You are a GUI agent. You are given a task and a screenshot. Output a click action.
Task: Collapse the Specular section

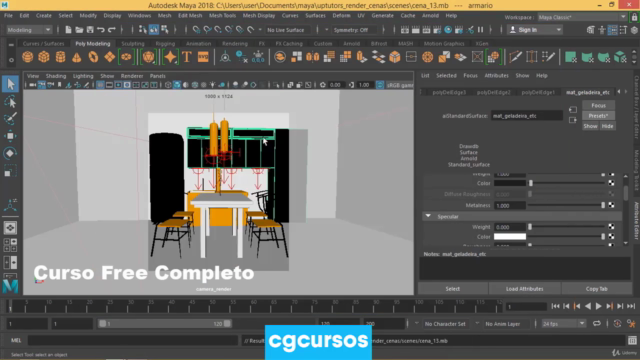(428, 216)
